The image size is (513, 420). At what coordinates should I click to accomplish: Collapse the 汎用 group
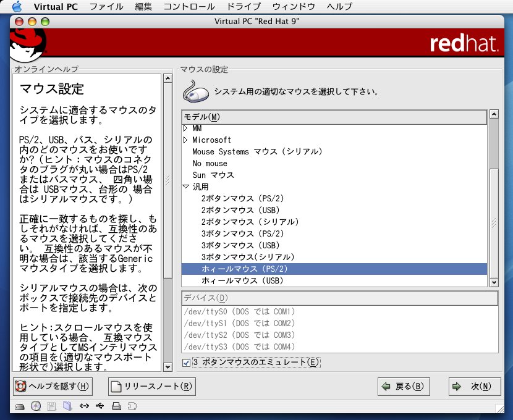tap(186, 187)
